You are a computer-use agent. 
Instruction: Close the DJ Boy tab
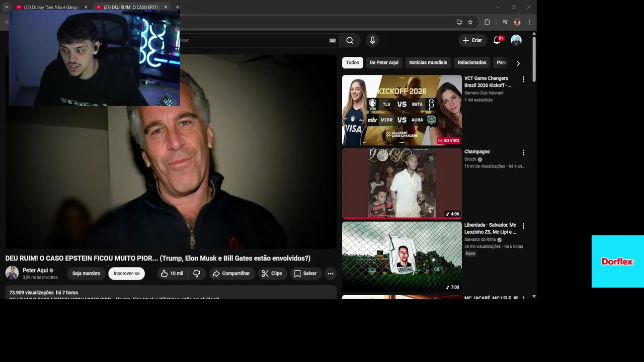point(86,7)
